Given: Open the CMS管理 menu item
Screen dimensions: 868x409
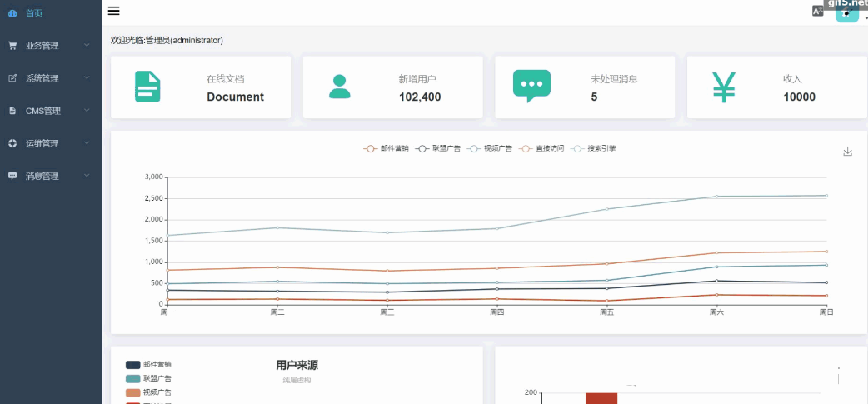Looking at the screenshot, I should coord(43,111).
